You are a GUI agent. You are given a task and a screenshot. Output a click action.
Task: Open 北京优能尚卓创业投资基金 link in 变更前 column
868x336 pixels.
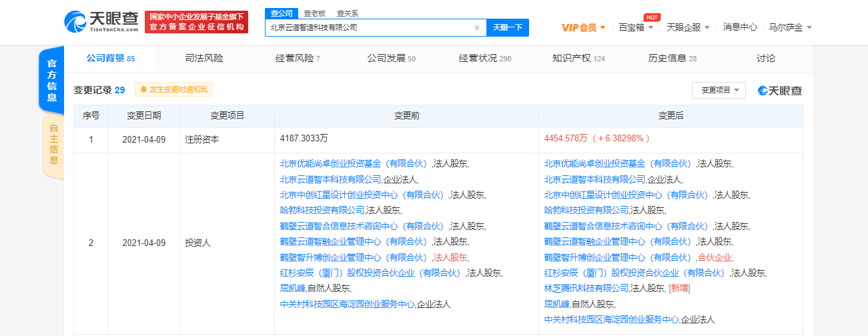pyautogui.click(x=355, y=163)
